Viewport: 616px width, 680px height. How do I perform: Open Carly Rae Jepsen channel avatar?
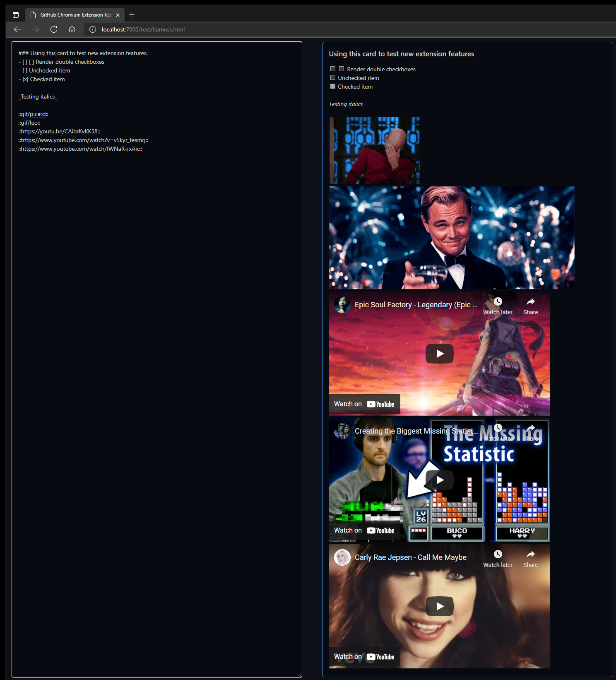[342, 557]
